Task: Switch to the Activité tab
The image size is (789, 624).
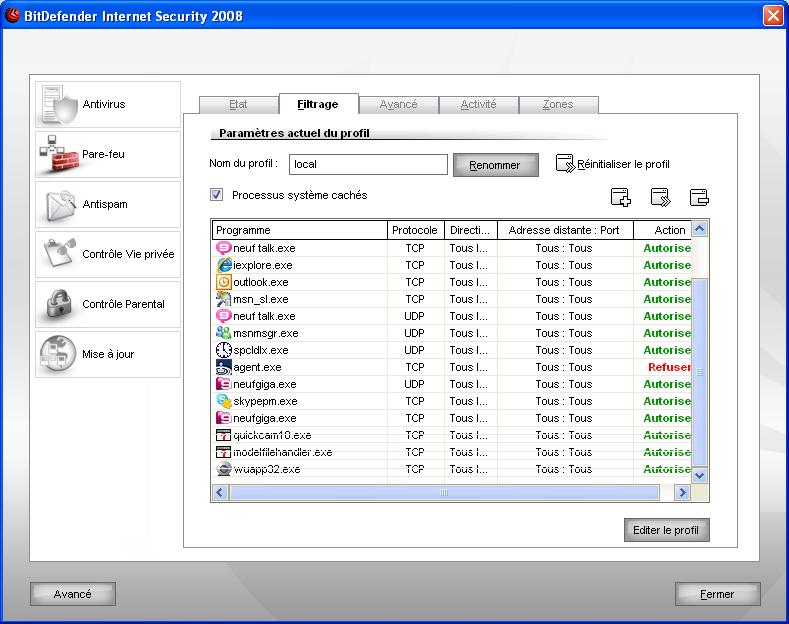Action: [x=479, y=105]
